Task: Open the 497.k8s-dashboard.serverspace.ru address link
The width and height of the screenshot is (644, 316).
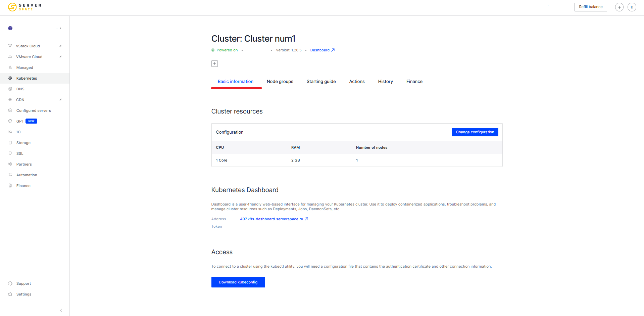Action: click(271, 219)
